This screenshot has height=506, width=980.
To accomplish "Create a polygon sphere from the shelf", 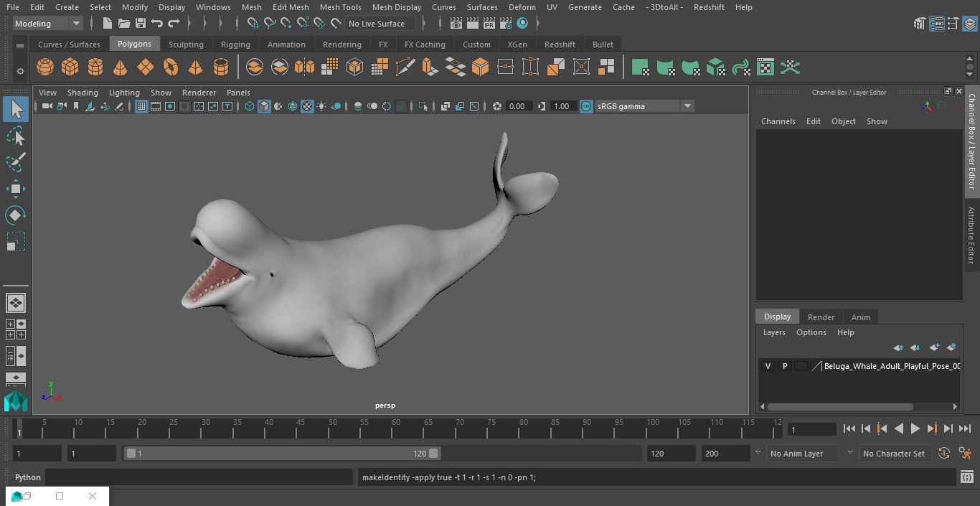I will coord(45,67).
